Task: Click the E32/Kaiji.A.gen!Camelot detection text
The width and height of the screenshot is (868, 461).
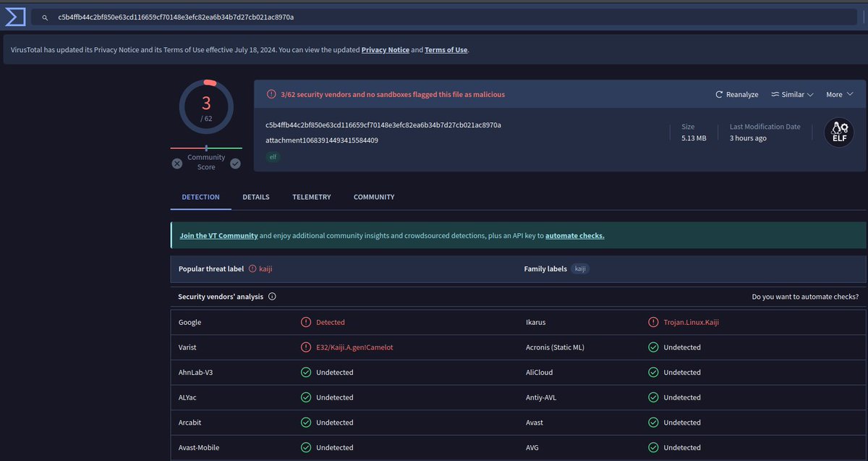Action: [x=354, y=347]
